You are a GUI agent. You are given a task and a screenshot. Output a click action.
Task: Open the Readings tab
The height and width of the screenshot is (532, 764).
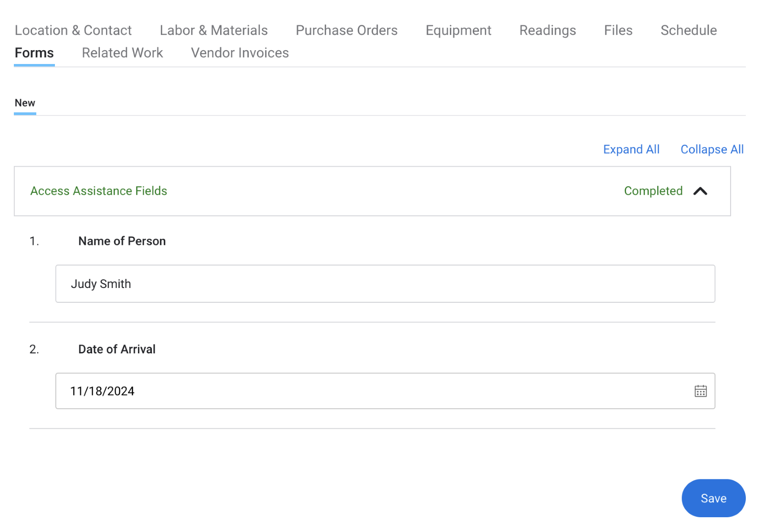pyautogui.click(x=547, y=30)
